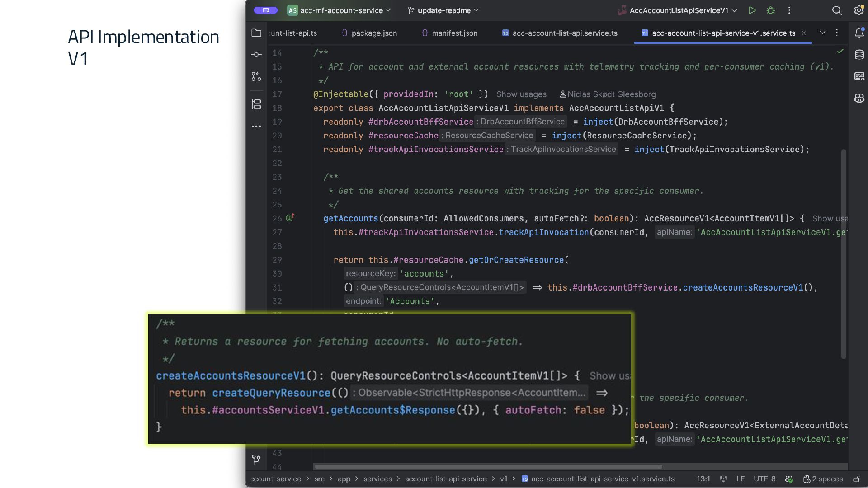Open the Git tool window icon
The width and height of the screenshot is (868, 488).
tap(256, 460)
